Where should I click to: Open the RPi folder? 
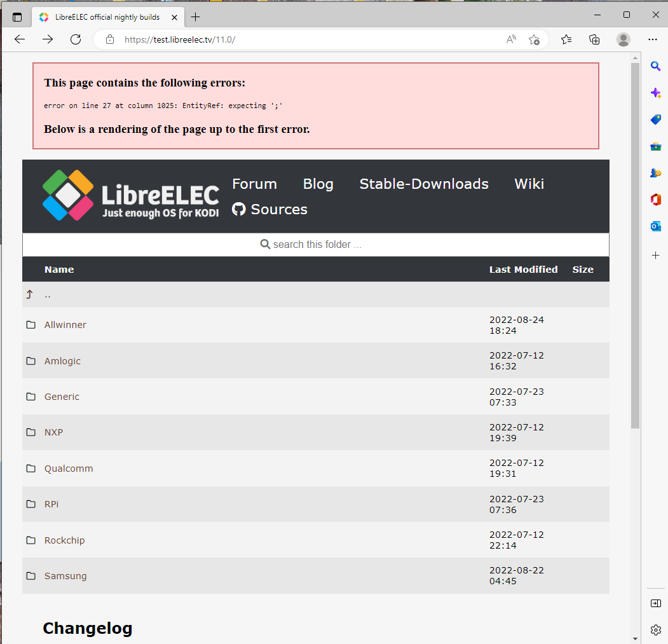coord(51,504)
